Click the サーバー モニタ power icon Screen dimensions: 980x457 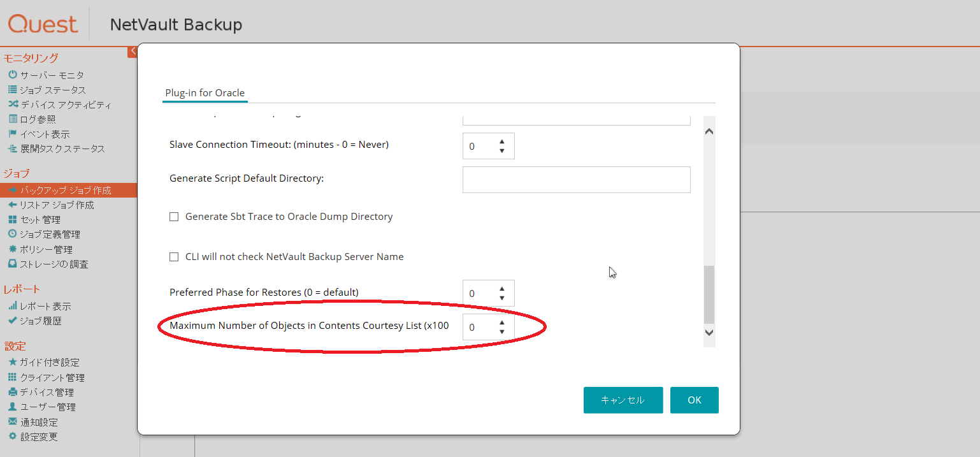pos(13,75)
